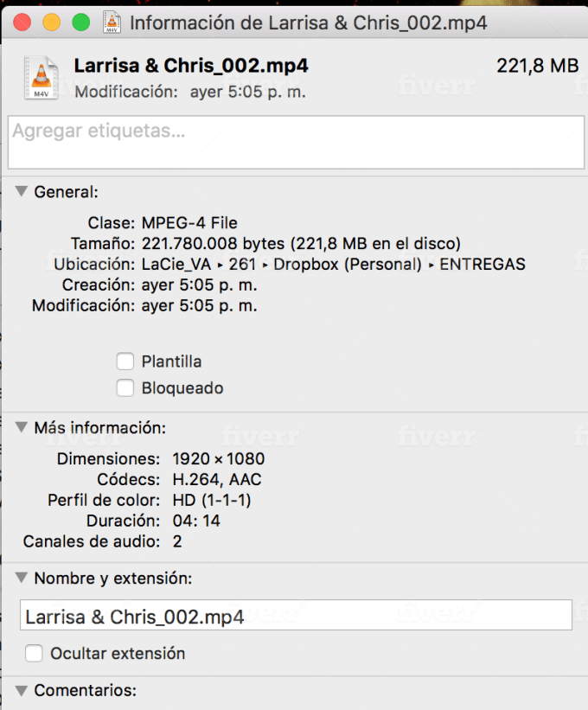
Task: Collapse the Comentarios section triangle
Action: [22, 690]
